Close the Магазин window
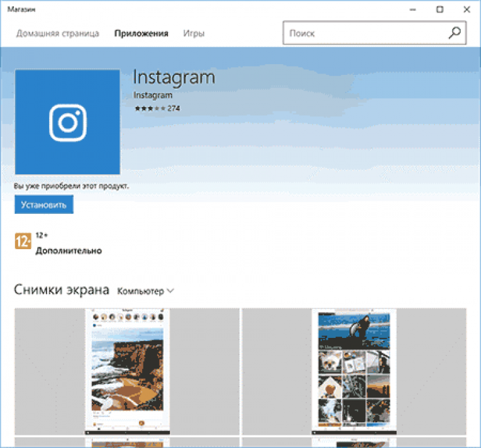The height and width of the screenshot is (448, 481). pos(467,9)
